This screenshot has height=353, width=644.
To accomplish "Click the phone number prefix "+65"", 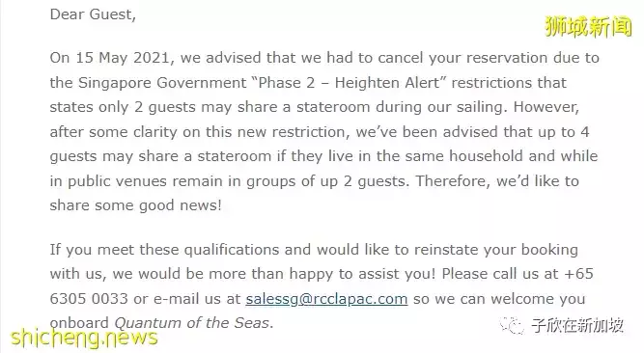I will 578,274.
